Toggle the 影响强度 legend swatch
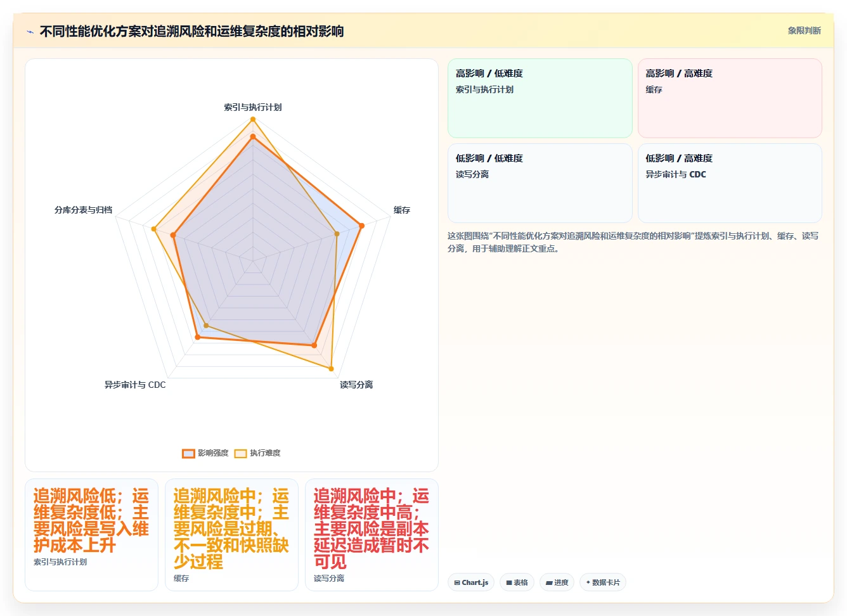847x616 pixels. [x=188, y=453]
